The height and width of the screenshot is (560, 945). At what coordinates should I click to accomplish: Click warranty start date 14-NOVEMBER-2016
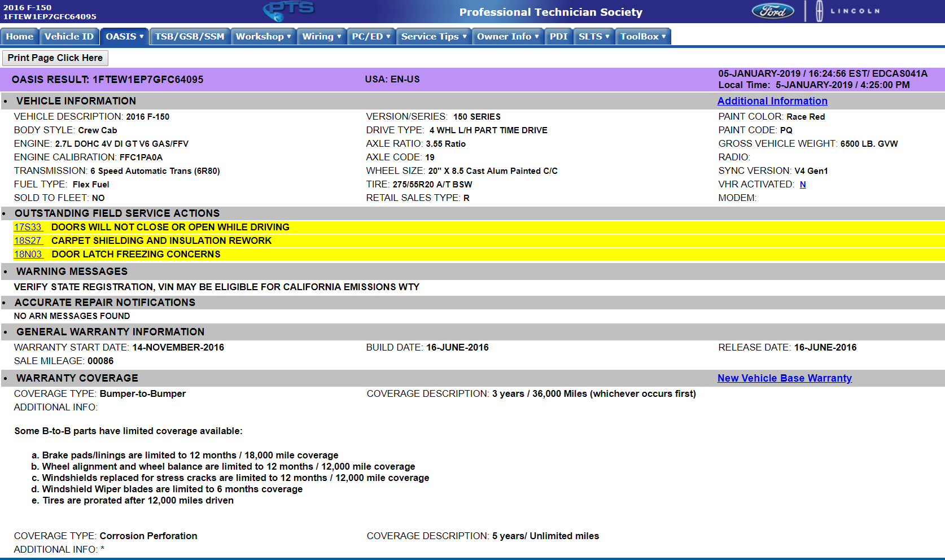coord(178,348)
